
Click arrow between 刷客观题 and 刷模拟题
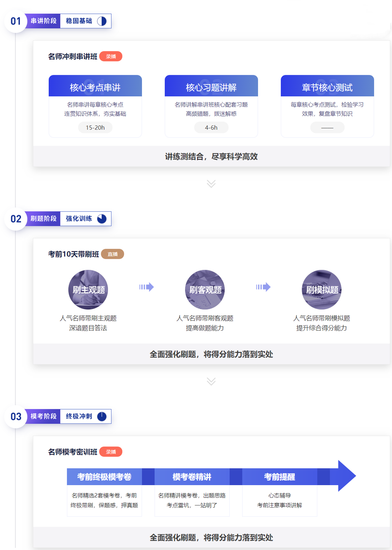click(263, 287)
